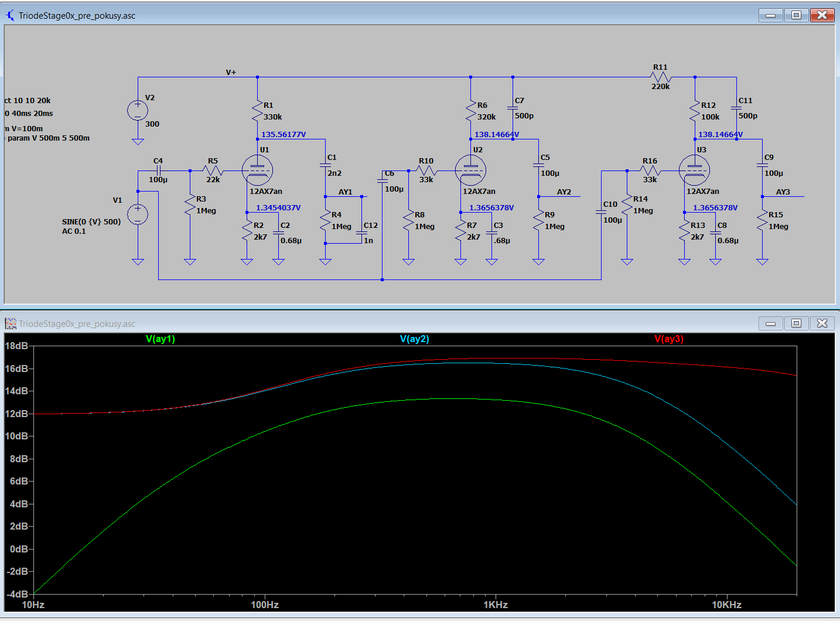Click the V(ay2) blue trace label
840x621 pixels.
click(x=415, y=339)
